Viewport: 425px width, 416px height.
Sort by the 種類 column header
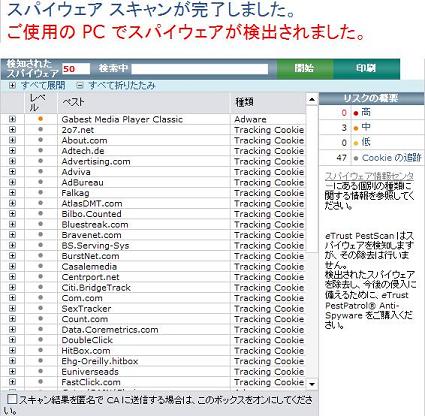[x=268, y=102]
